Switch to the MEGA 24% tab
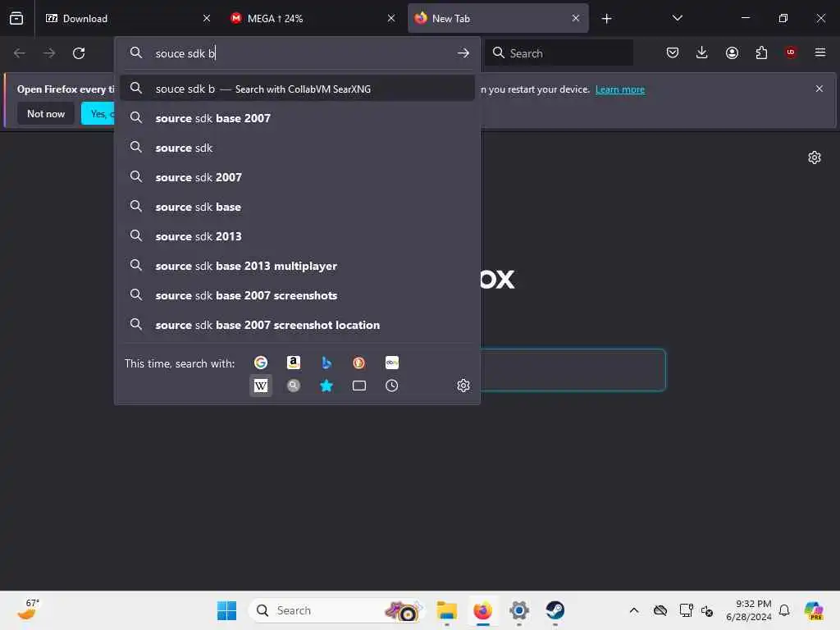 click(x=313, y=18)
